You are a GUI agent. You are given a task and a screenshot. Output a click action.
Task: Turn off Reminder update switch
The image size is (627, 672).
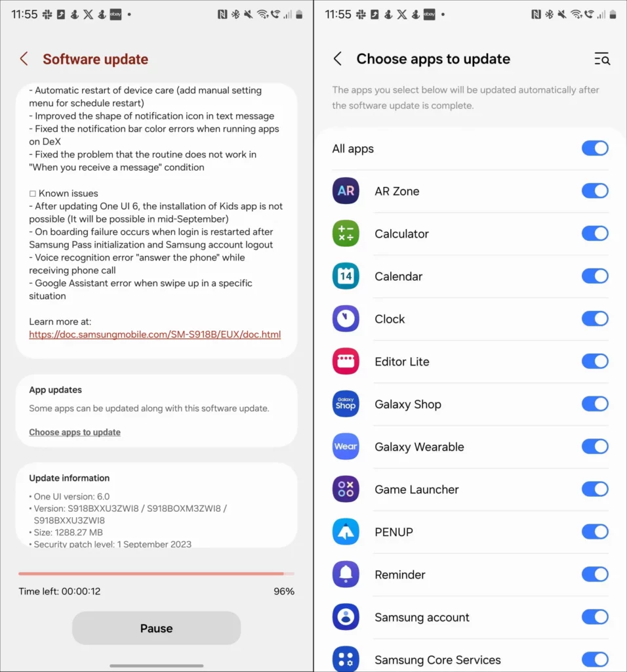(x=595, y=574)
